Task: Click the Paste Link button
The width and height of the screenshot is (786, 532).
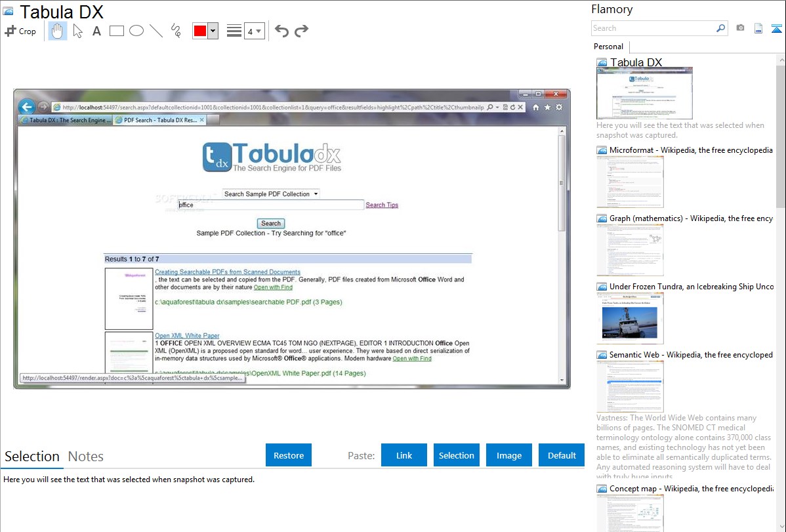Action: 404,455
